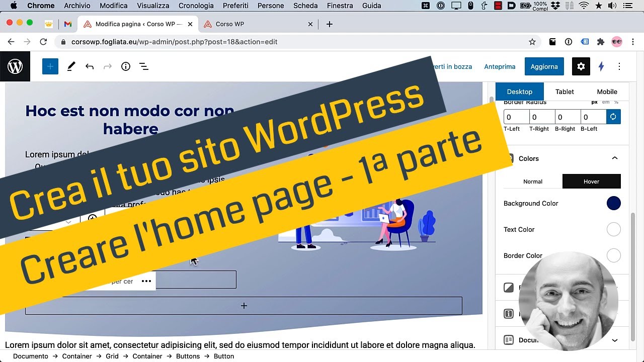The width and height of the screenshot is (644, 362).
Task: Edit the T-Left border radius field
Action: tap(517, 117)
